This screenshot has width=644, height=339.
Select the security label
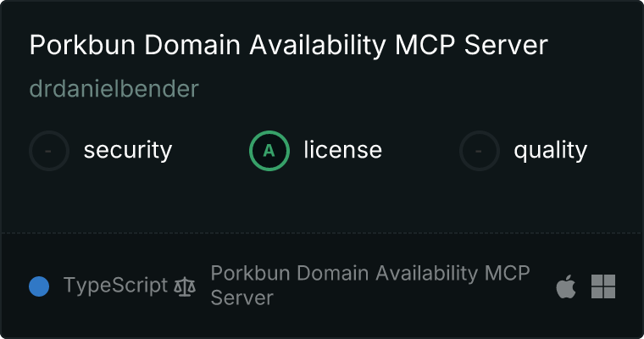tap(128, 150)
